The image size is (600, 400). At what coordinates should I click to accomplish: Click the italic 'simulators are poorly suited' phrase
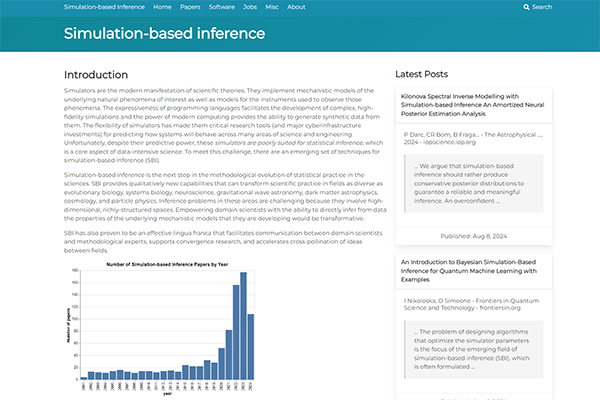[x=289, y=143]
